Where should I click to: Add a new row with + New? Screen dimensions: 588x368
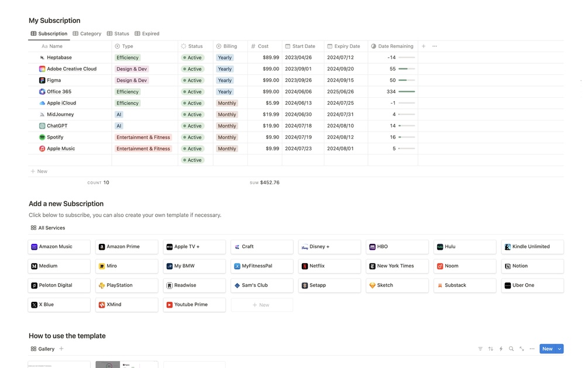pyautogui.click(x=39, y=171)
